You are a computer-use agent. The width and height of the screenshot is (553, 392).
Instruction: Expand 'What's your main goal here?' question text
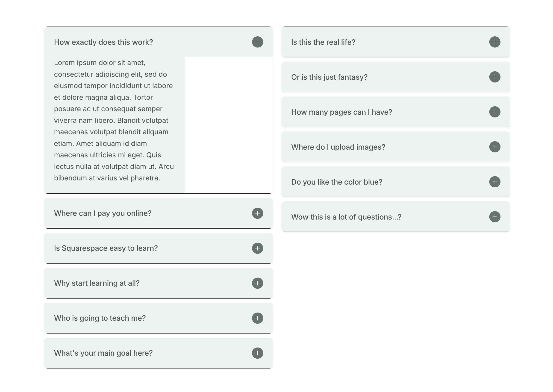(x=103, y=353)
